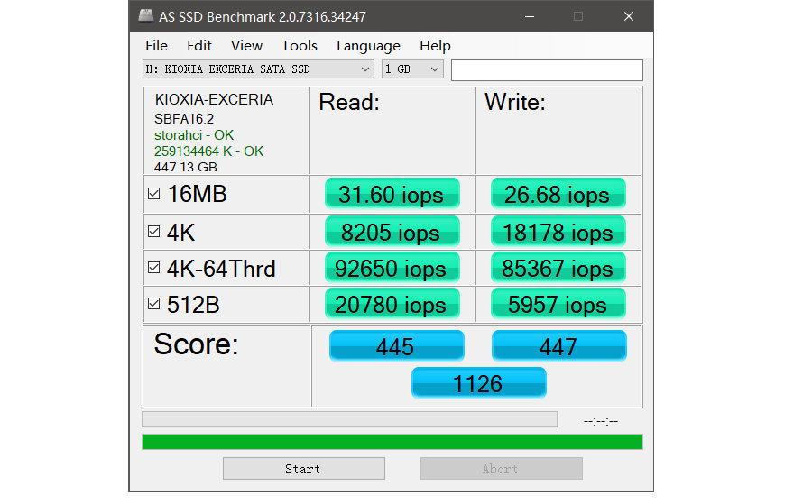The image size is (812, 504).
Task: Click the 4K read result 8205 iops
Action: (x=392, y=232)
